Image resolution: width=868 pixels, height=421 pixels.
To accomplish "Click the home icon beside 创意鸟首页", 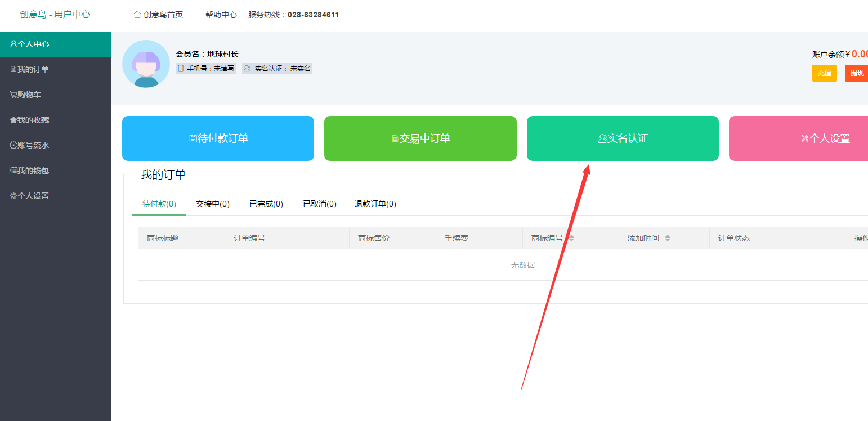I will coord(137,15).
